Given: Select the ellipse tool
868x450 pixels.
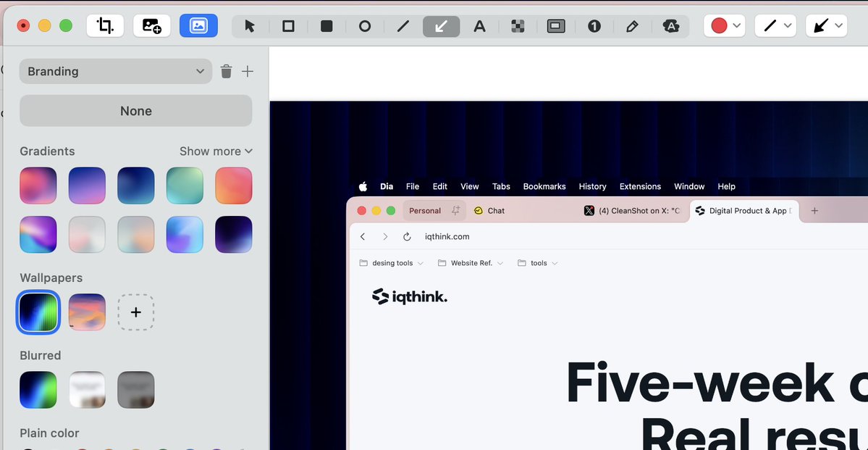Looking at the screenshot, I should tap(365, 26).
